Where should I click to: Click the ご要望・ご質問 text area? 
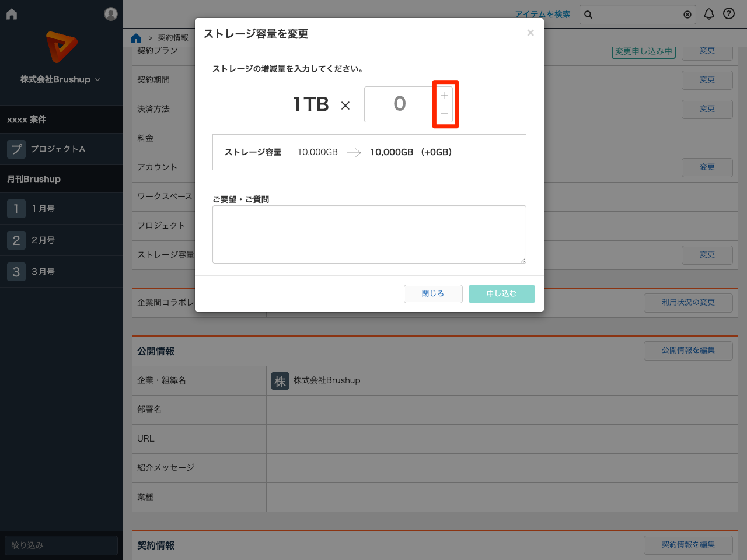tap(369, 235)
